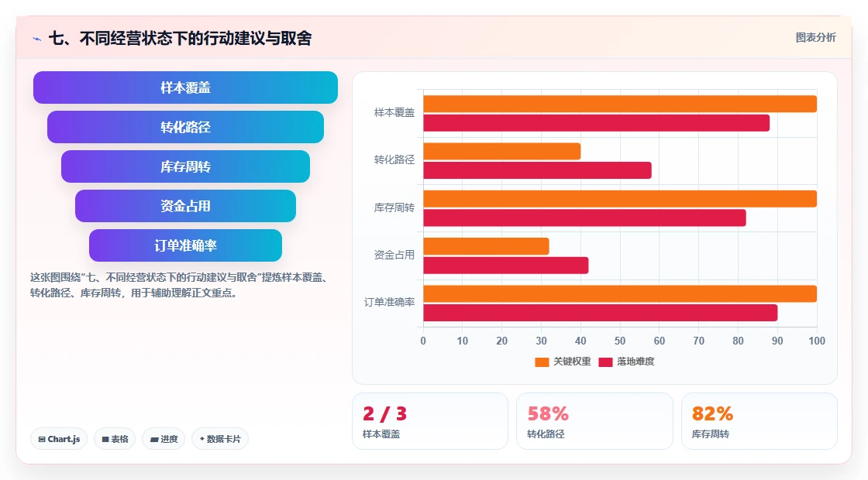The width and height of the screenshot is (868, 480).
Task: Click red 落地难度 bar for 库存周转
Action: [584, 218]
